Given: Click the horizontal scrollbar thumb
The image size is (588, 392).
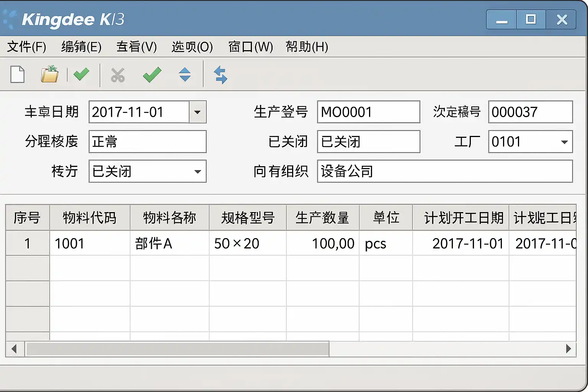Looking at the screenshot, I should point(177,349).
